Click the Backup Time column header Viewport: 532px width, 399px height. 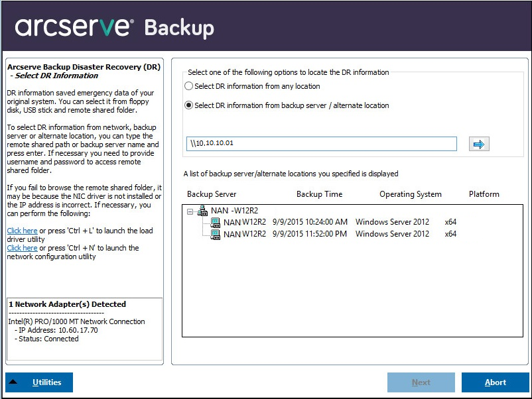(x=319, y=194)
